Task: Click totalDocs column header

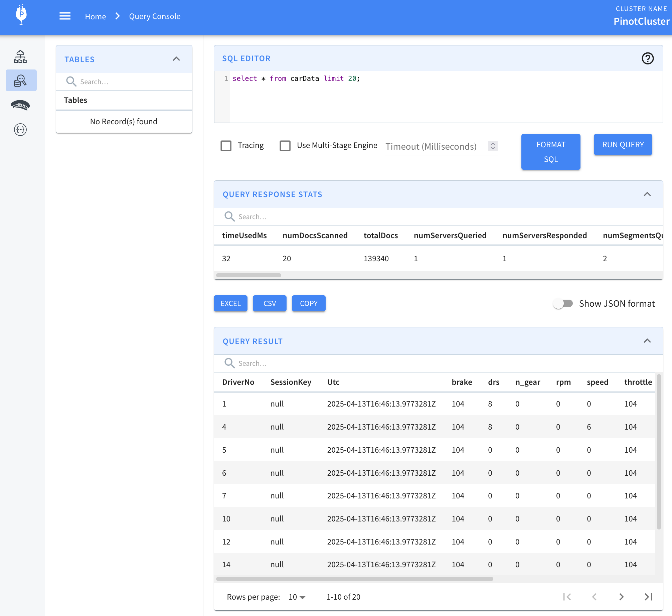Action: click(x=381, y=236)
